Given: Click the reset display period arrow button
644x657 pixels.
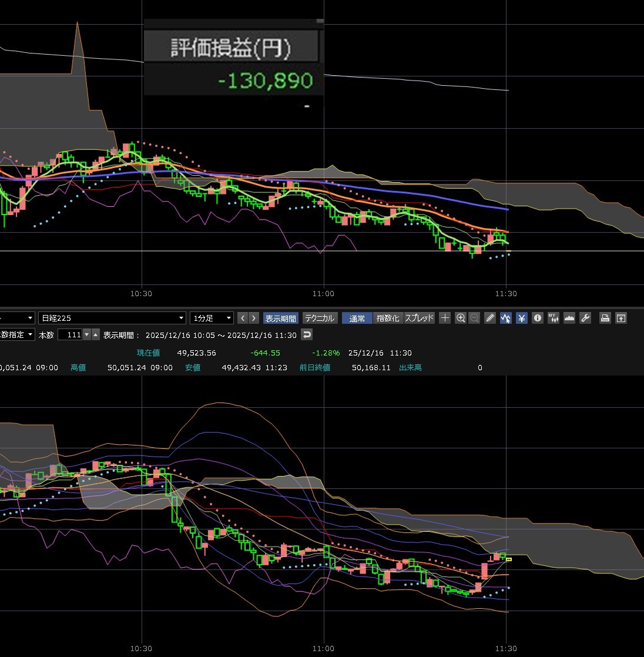Looking at the screenshot, I should (x=307, y=334).
